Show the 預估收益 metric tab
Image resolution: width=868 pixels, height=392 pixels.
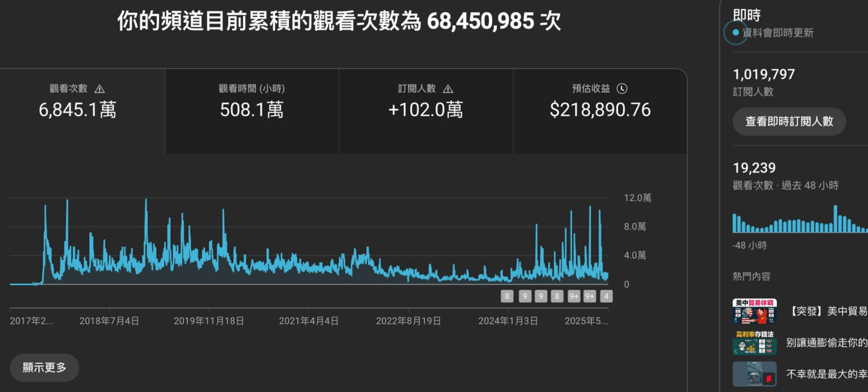[600, 112]
